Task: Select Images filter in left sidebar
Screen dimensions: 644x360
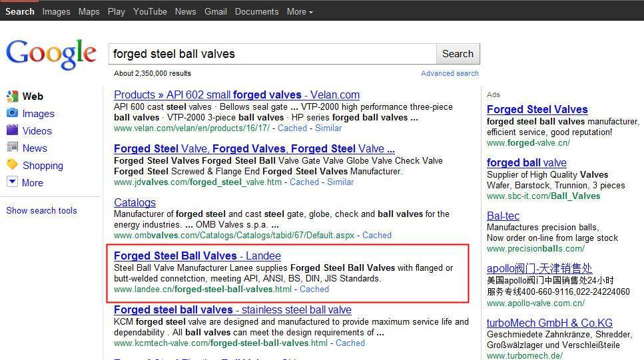Action: (38, 114)
